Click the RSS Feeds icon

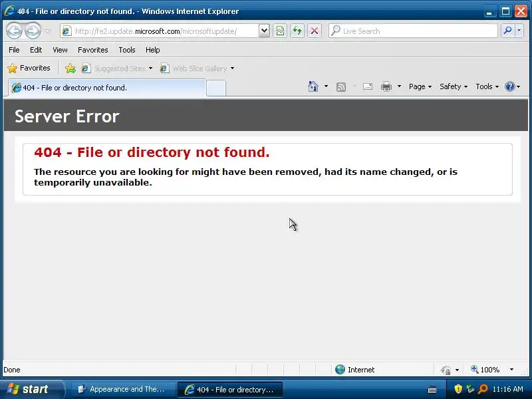click(x=341, y=87)
